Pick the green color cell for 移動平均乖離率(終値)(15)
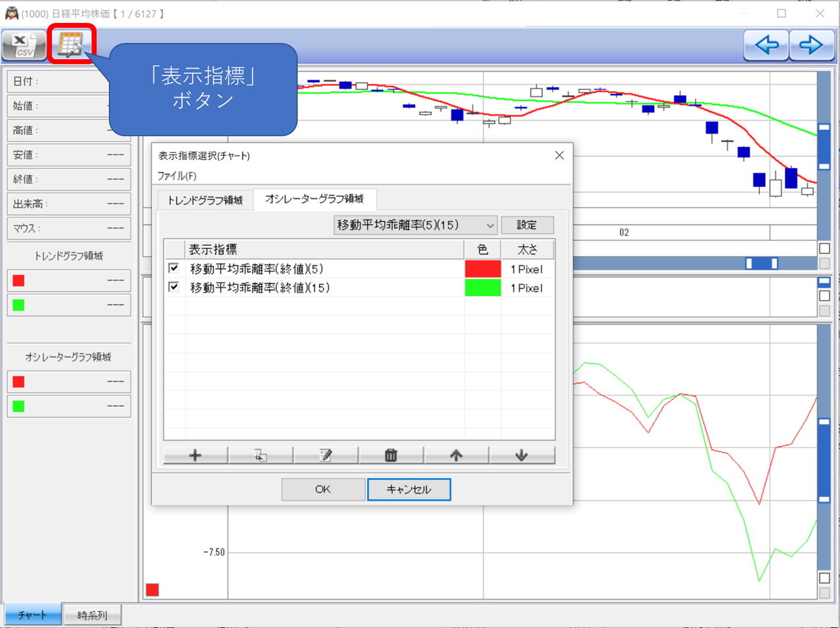 483,288
